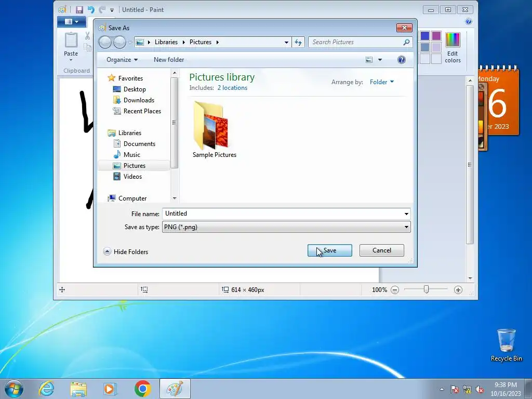The height and width of the screenshot is (399, 532).
Task: Open Windows Media Player from taskbar
Action: (110, 389)
